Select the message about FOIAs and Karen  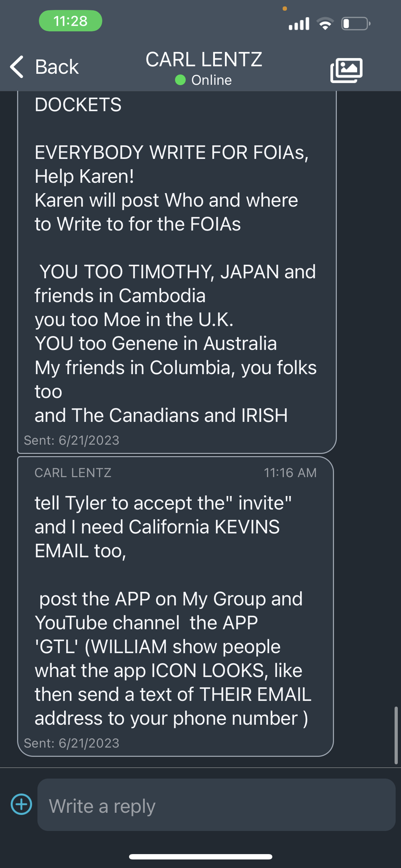point(177,272)
